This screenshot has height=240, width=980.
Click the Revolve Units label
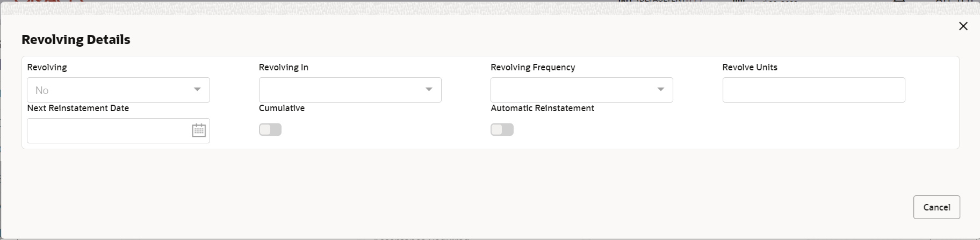pyautogui.click(x=750, y=67)
